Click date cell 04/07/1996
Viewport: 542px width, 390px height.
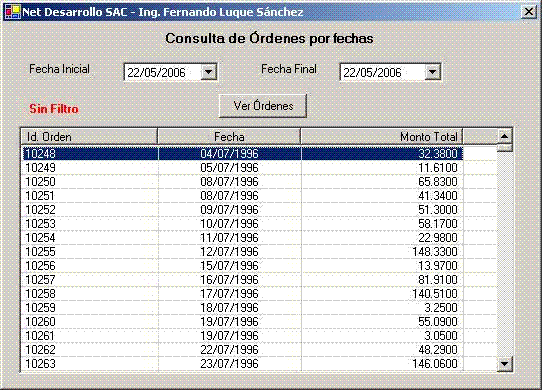coord(230,154)
